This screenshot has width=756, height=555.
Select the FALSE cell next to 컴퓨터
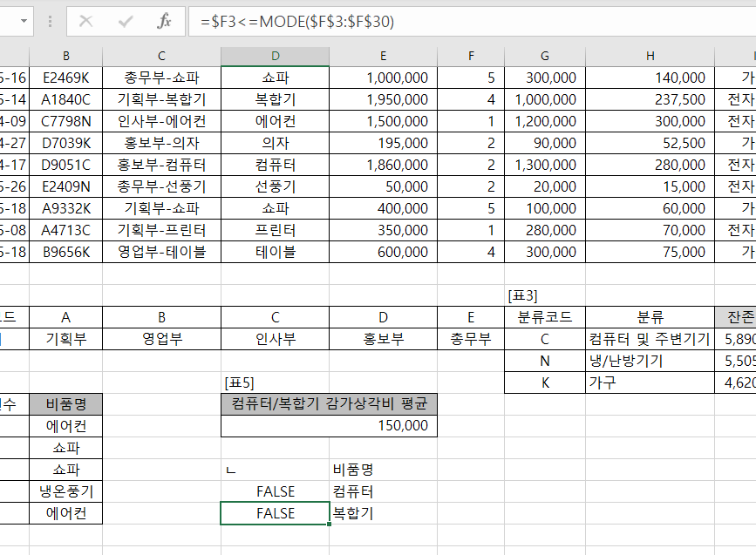pyautogui.click(x=275, y=491)
